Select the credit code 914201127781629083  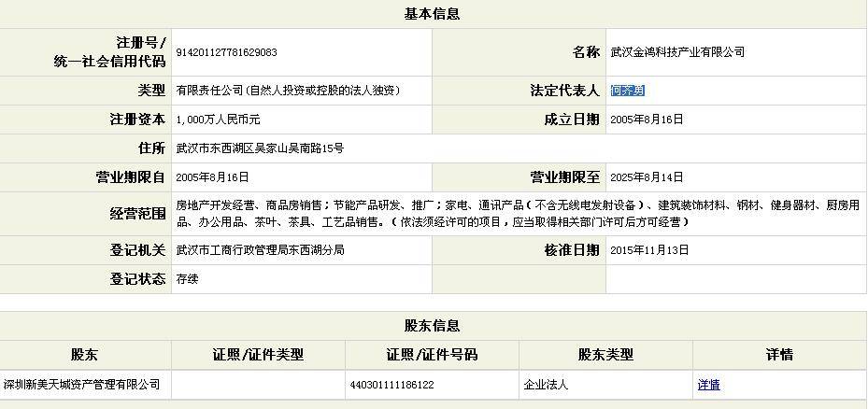[x=226, y=52]
